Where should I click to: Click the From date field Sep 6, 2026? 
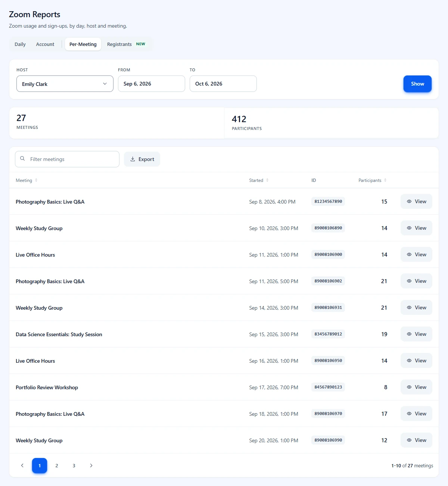coord(152,84)
